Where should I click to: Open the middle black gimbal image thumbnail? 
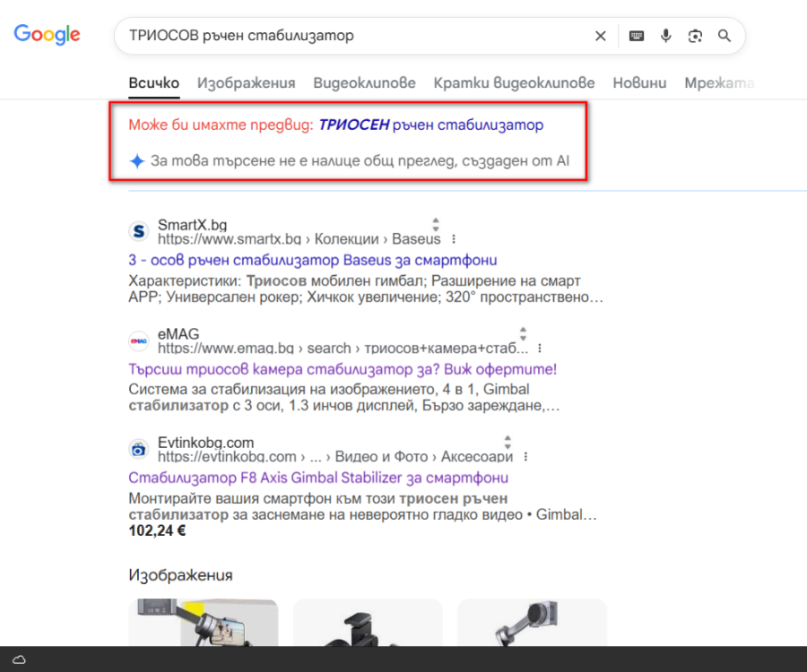tap(368, 622)
